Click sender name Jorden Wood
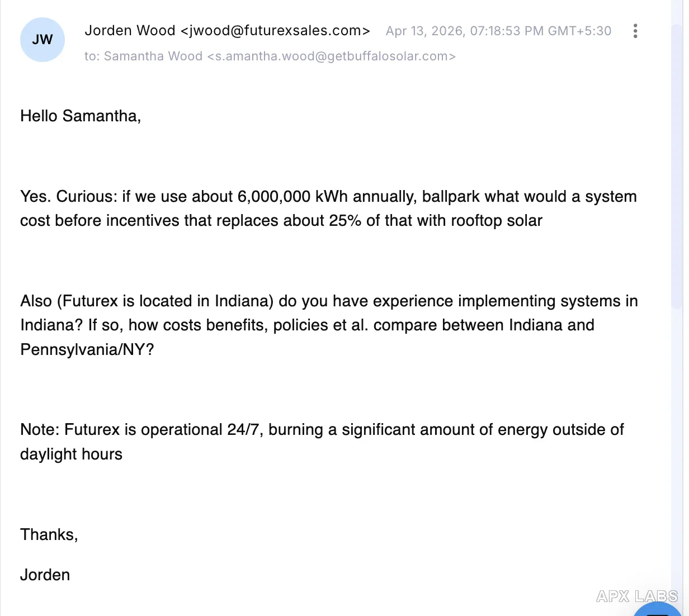Viewport: 689px width, 616px height. click(x=130, y=31)
